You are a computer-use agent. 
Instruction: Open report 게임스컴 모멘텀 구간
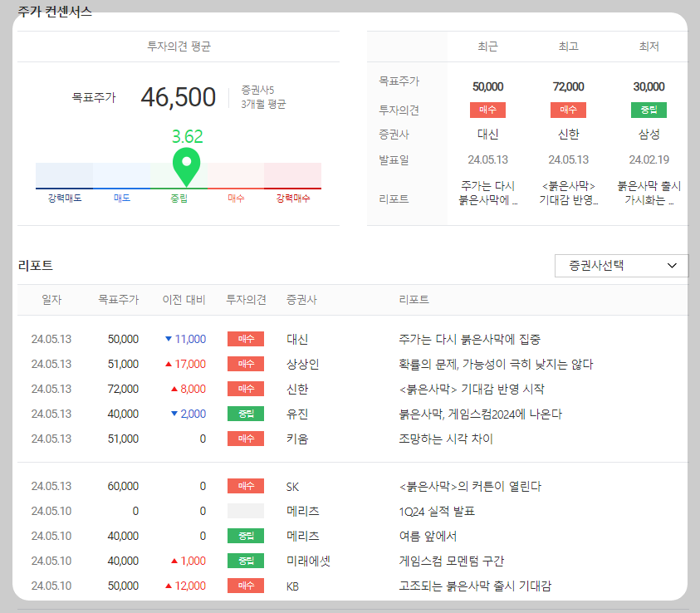pos(452,562)
